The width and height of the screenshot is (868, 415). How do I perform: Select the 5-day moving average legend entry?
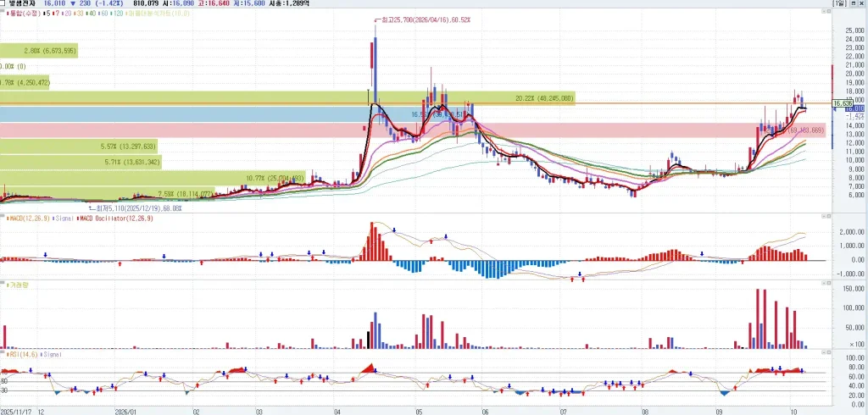point(47,14)
